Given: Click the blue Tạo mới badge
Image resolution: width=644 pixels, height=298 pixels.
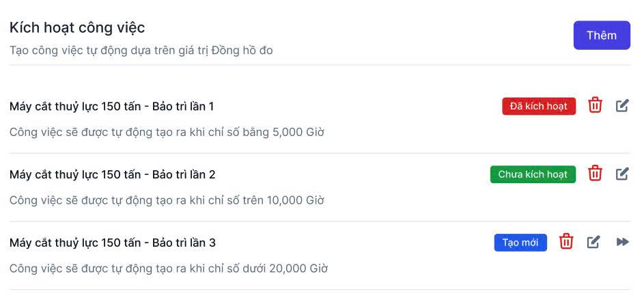Looking at the screenshot, I should coord(520,243).
